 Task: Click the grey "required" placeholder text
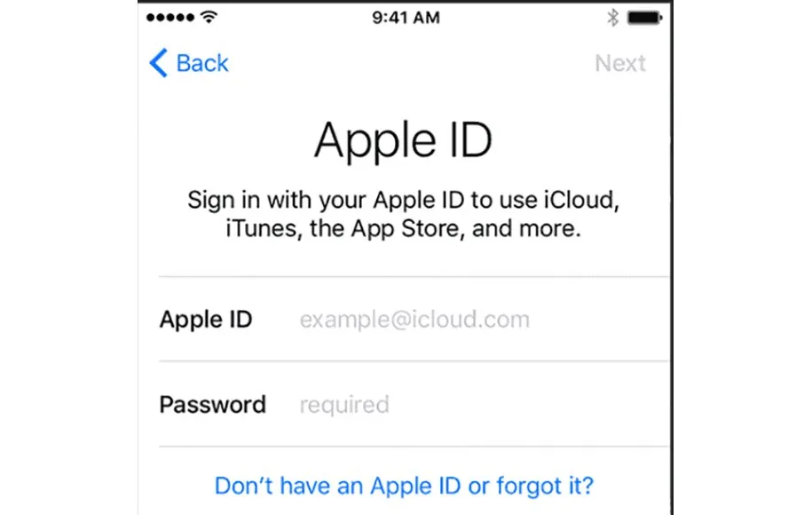(344, 405)
